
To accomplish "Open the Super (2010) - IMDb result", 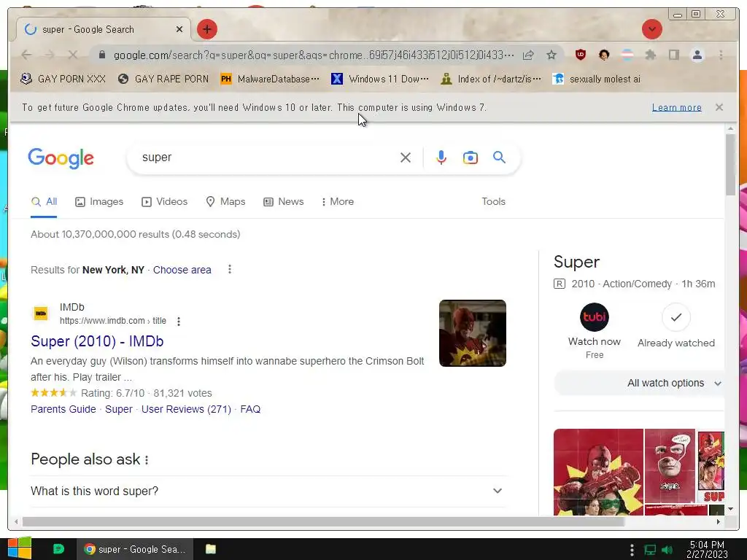I will [97, 341].
